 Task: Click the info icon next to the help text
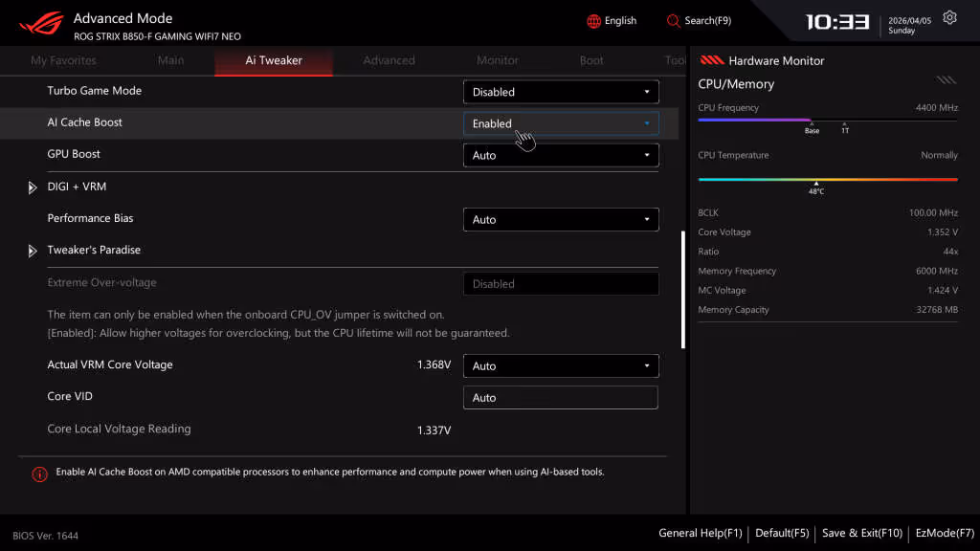[39, 474]
